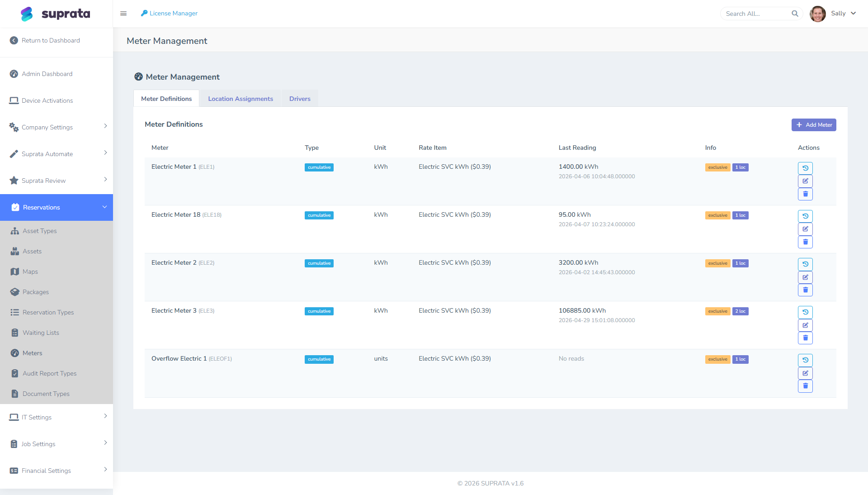Click the 2 loc badge for Electric Meter 3
Screen dimensions: 868x495
pos(740,311)
